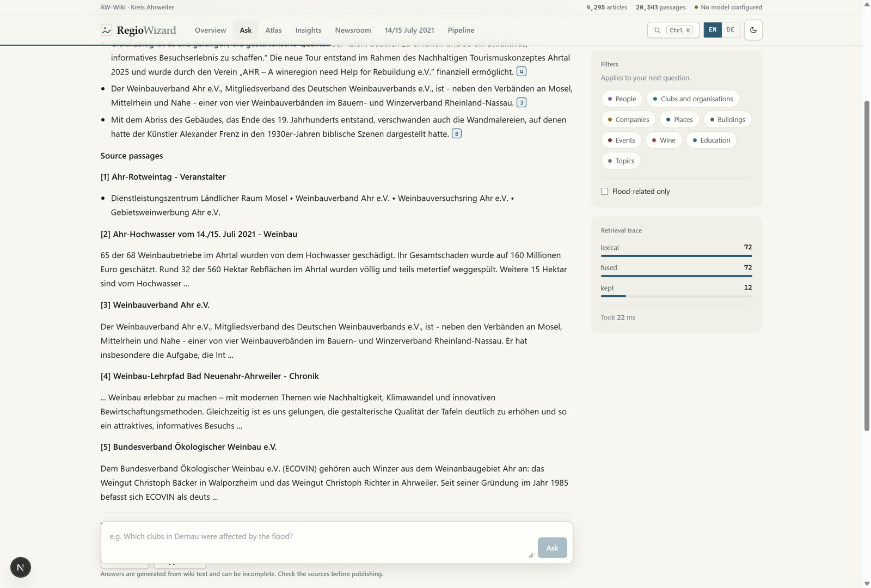Viewport: 871px width, 588px height.
Task: Open source [2] Ahr-Hochwasser vom 14./15. Juli 2021
Action: [199, 234]
